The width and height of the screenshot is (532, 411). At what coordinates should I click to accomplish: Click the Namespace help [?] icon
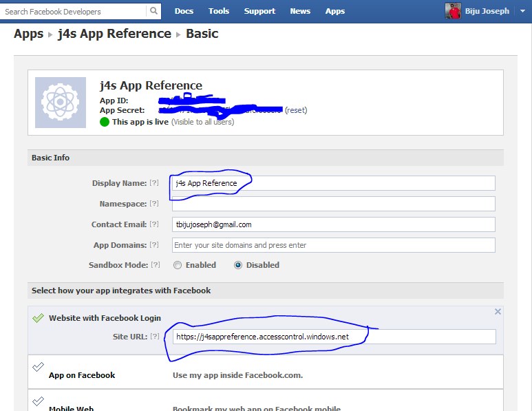(x=154, y=203)
